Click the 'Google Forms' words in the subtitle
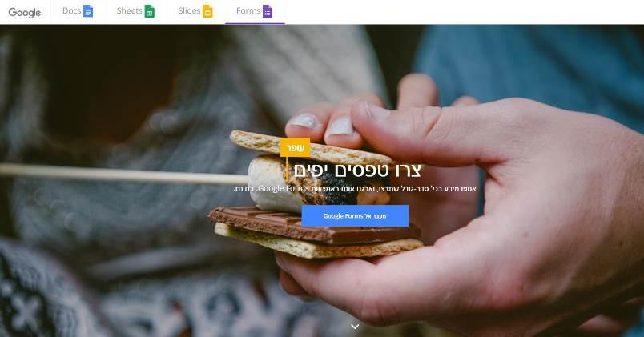Screen dimensions: 644x337 pyautogui.click(x=284, y=189)
